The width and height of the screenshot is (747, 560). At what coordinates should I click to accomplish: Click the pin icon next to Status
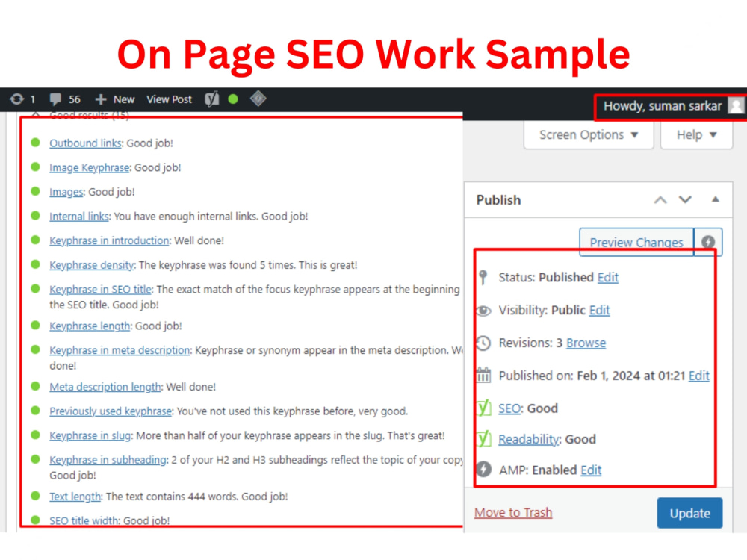pyautogui.click(x=483, y=277)
